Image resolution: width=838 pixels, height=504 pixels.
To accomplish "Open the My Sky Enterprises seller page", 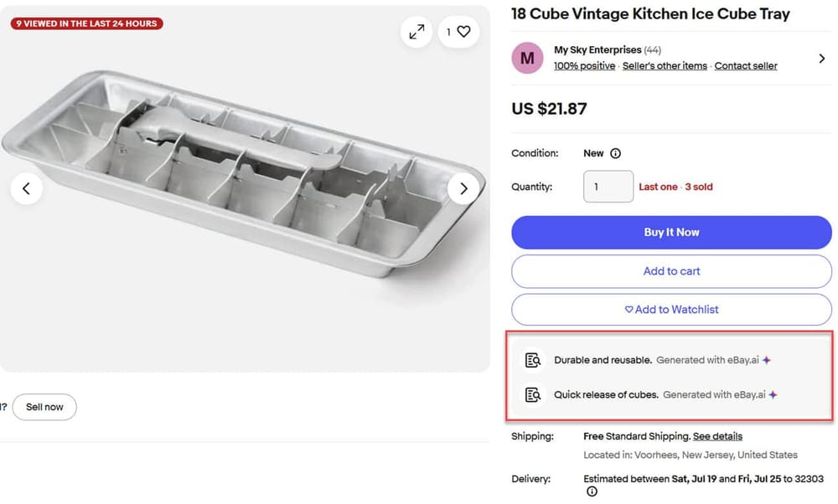I will (x=597, y=50).
